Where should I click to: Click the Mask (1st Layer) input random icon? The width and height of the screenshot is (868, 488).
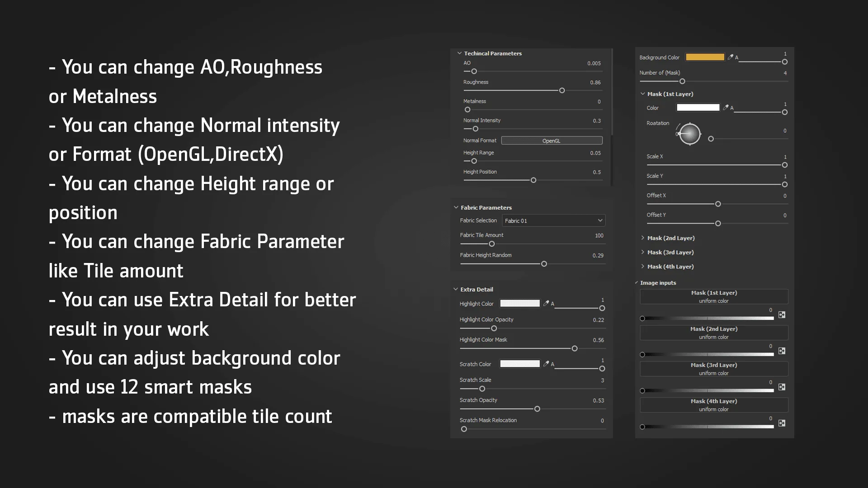[782, 314]
